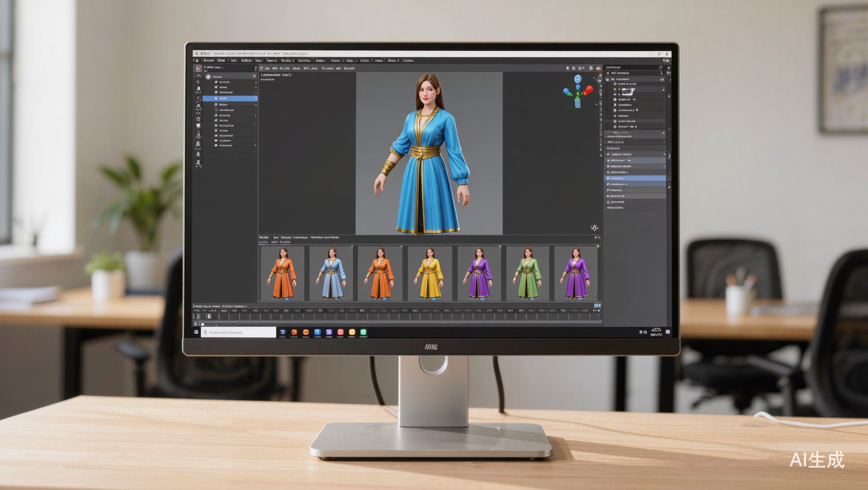Choose the yellow dress variant thumbnail

pos(430,273)
